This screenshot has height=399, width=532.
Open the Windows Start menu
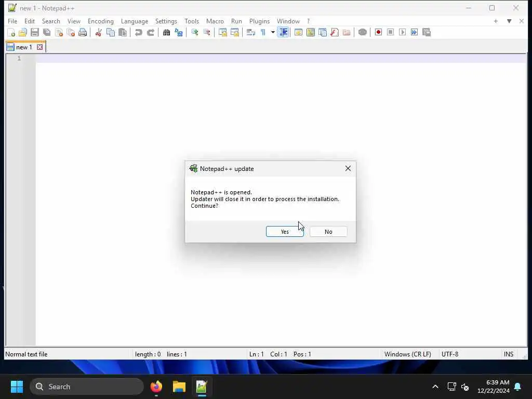pyautogui.click(x=17, y=387)
